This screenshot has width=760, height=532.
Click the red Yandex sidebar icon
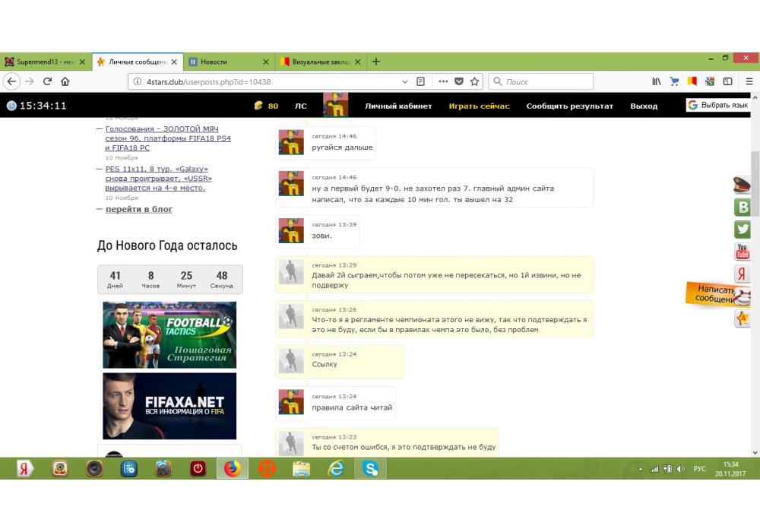[x=743, y=274]
